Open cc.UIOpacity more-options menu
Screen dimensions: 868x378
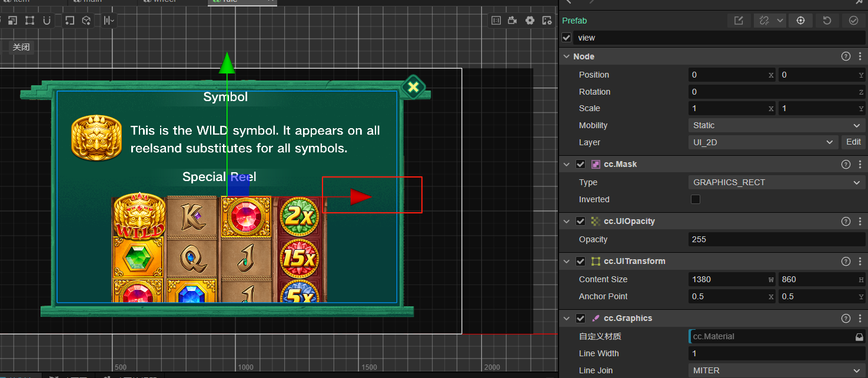coord(860,222)
